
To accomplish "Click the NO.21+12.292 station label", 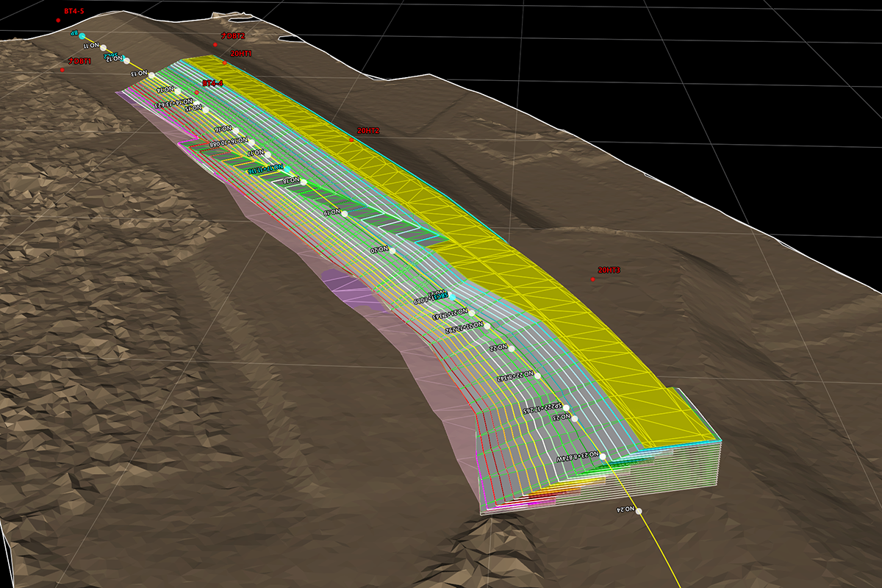I will coord(464,326).
